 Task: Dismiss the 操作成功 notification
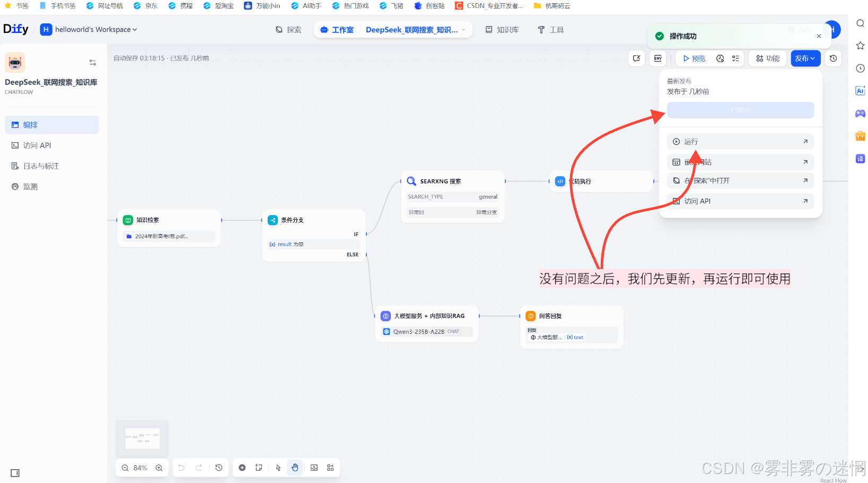[x=819, y=36]
